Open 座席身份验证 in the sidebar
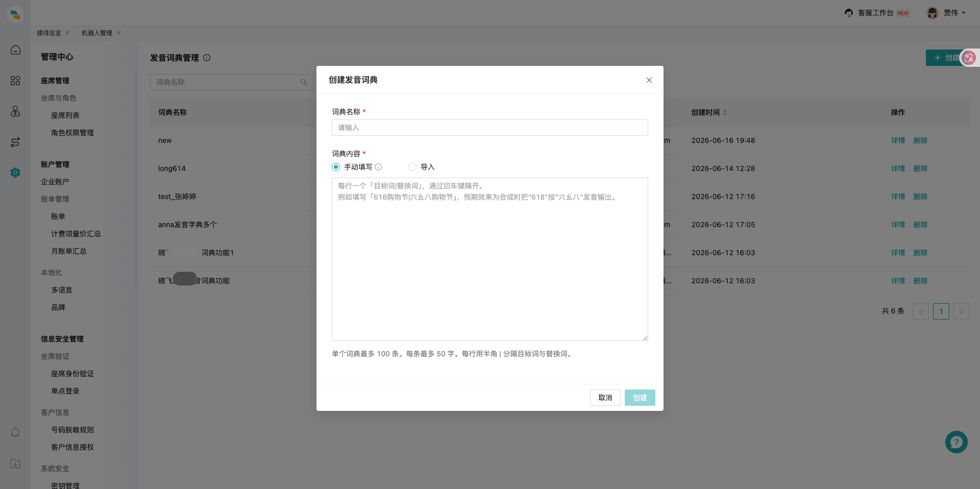Screen dimensions: 980x489 coord(72,374)
